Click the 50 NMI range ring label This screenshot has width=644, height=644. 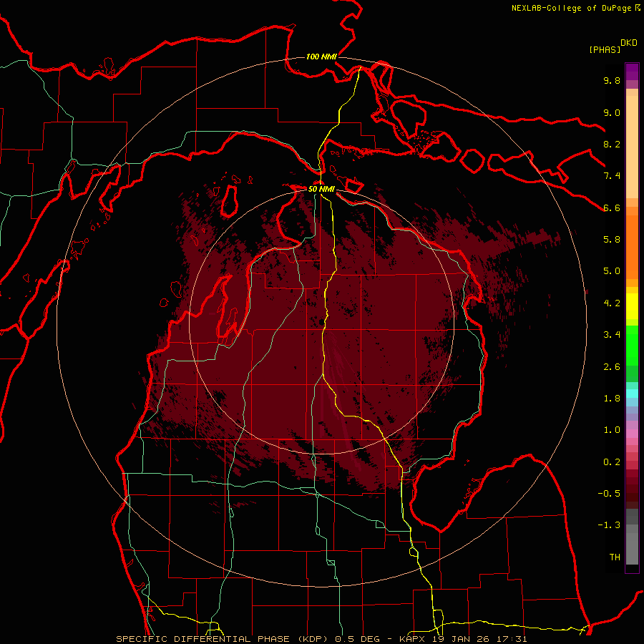321,189
